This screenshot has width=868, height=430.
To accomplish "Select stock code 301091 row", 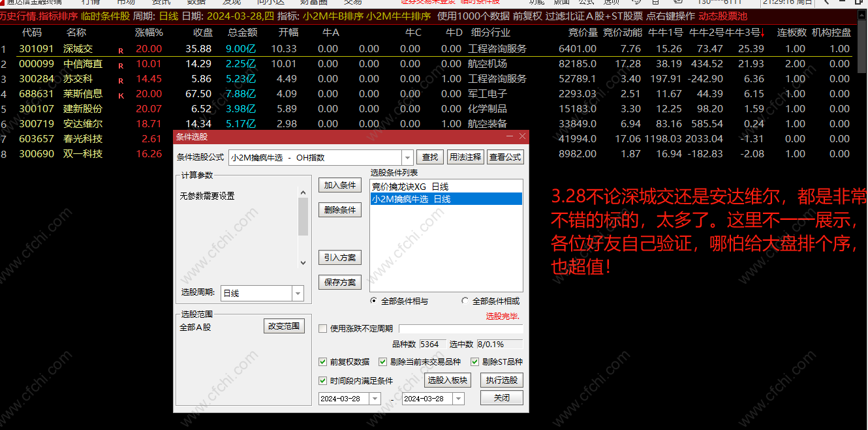I will [37, 49].
